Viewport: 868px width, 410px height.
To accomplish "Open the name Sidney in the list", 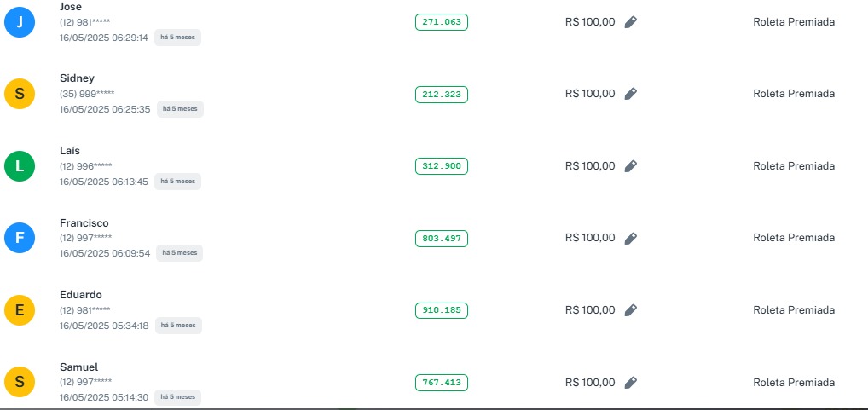I will coord(77,78).
